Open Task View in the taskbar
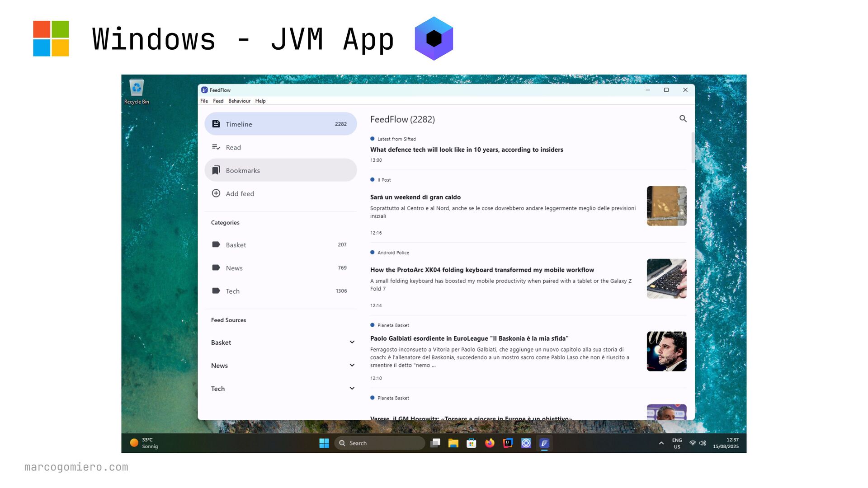The width and height of the screenshot is (868, 488). coord(435,443)
